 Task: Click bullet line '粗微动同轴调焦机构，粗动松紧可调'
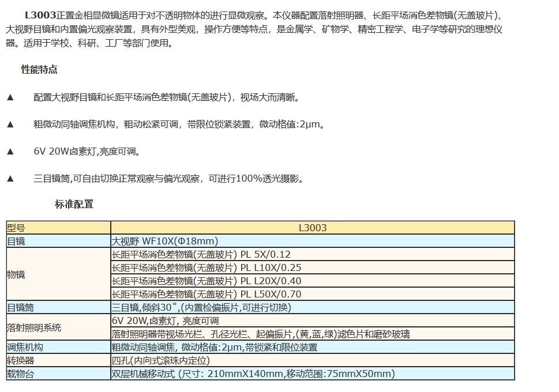pos(179,125)
